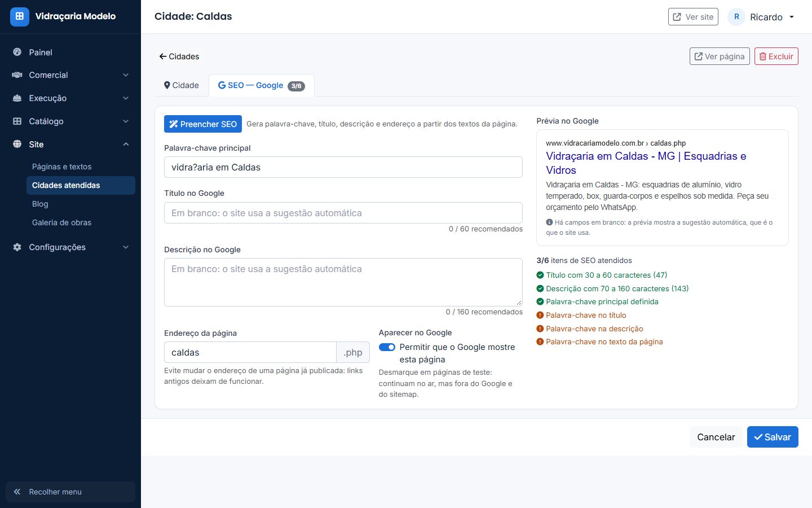
Task: Focus the Endereço da página field
Action: 250,352
